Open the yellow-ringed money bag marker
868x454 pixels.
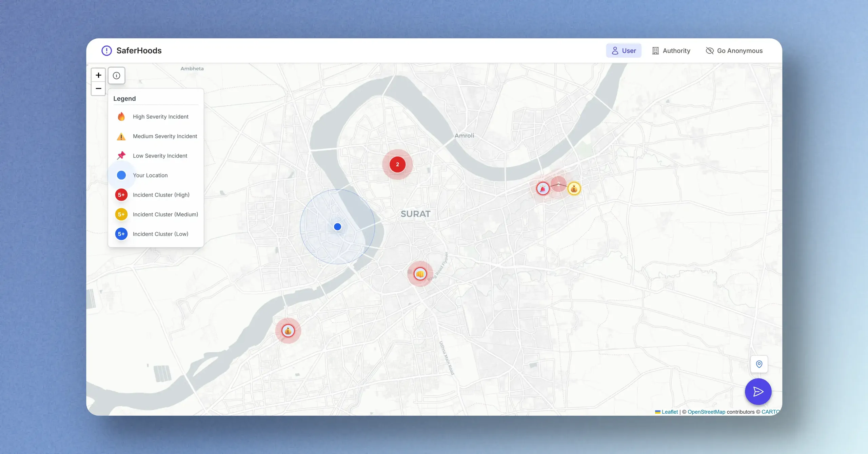click(x=574, y=189)
